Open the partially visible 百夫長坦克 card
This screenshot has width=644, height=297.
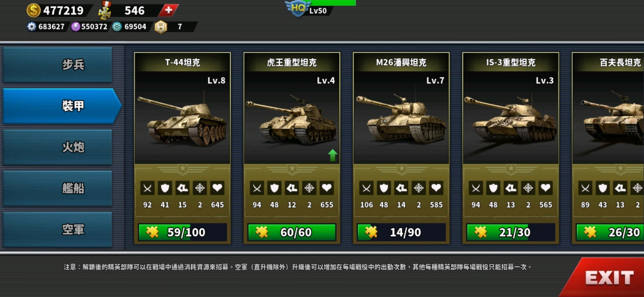pyautogui.click(x=608, y=148)
